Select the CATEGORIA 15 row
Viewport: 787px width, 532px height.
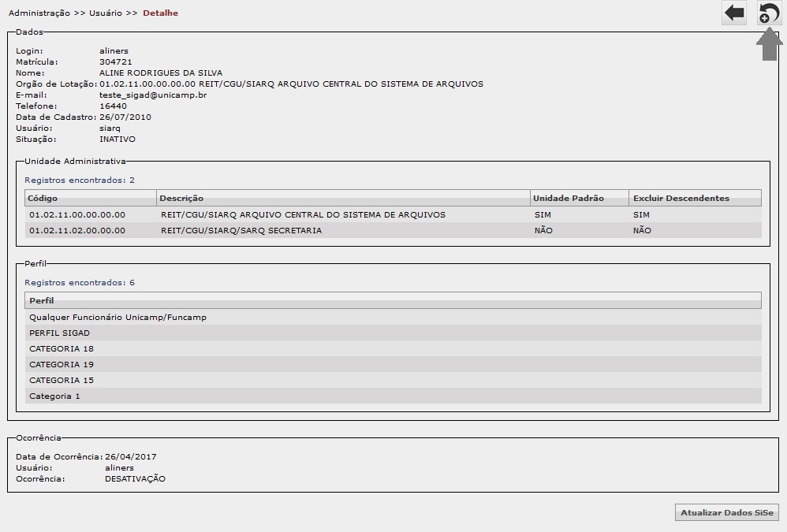(x=393, y=380)
